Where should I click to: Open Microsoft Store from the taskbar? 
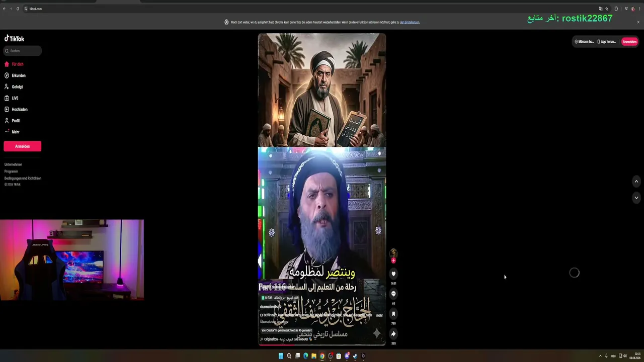click(339, 356)
